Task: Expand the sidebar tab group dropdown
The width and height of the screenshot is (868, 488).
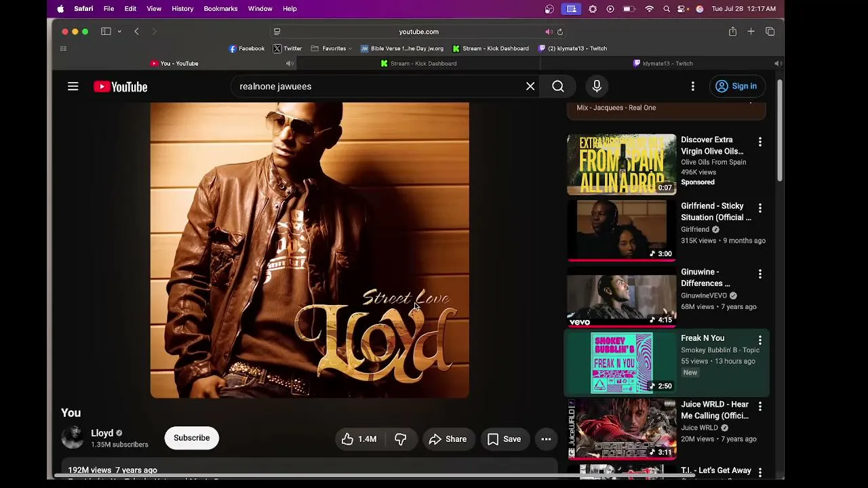Action: [119, 31]
